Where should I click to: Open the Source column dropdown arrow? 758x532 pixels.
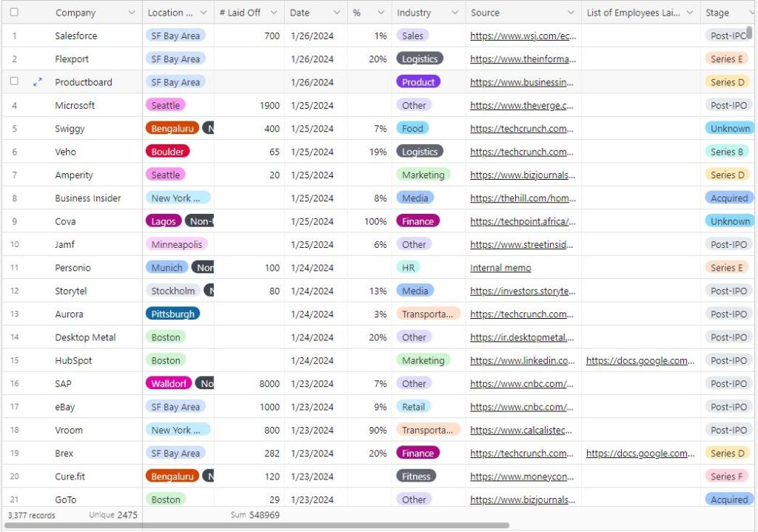tap(571, 13)
